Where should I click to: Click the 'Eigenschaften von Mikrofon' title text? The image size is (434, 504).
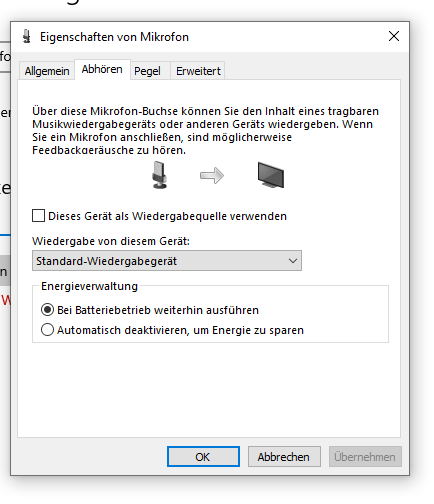114,37
